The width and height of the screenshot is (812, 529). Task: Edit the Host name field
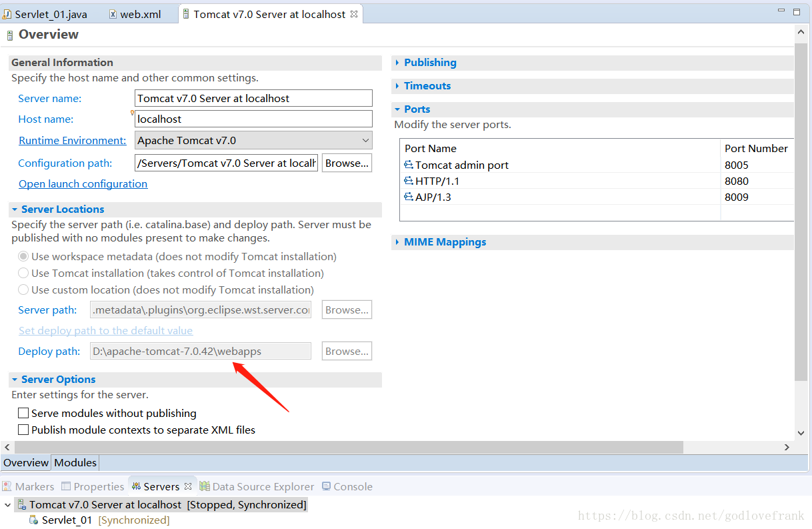coord(253,119)
